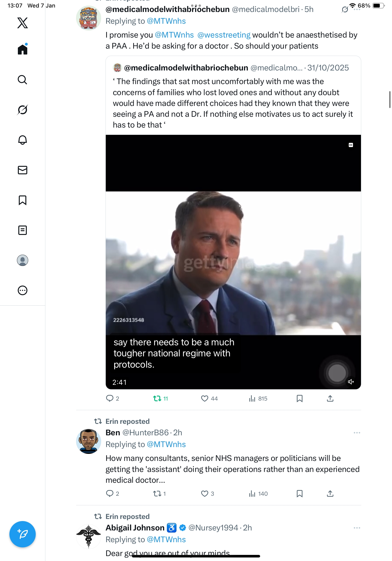392x561 pixels.
Task: Open Notifications bell in sidebar
Action: pos(23,140)
